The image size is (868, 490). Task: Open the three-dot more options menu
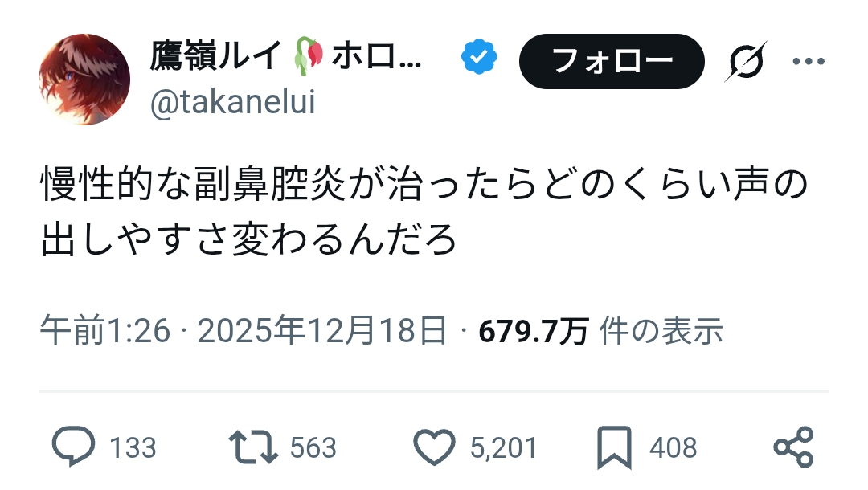coord(809,61)
